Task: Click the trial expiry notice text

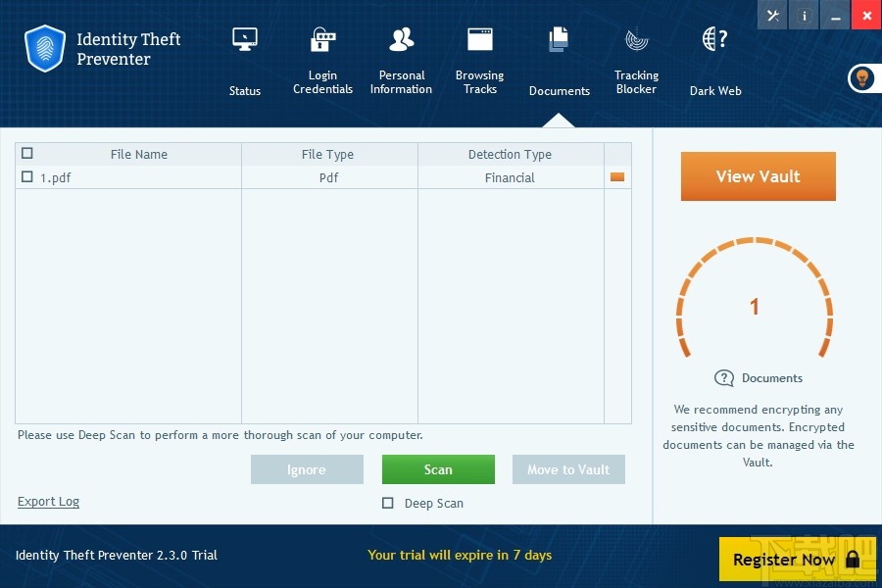Action: pyautogui.click(x=460, y=555)
